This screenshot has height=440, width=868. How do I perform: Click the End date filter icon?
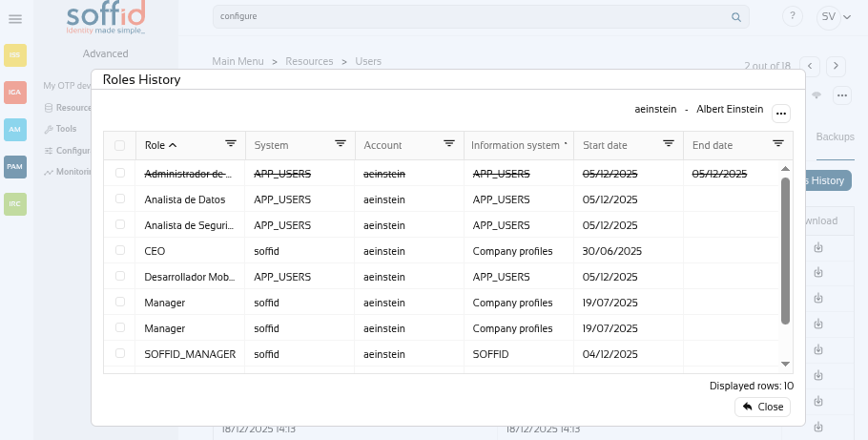click(778, 143)
